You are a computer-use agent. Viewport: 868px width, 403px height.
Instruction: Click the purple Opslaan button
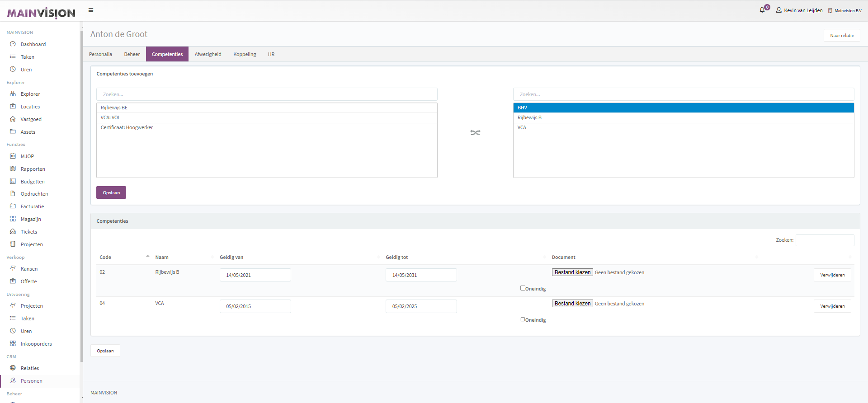[111, 192]
